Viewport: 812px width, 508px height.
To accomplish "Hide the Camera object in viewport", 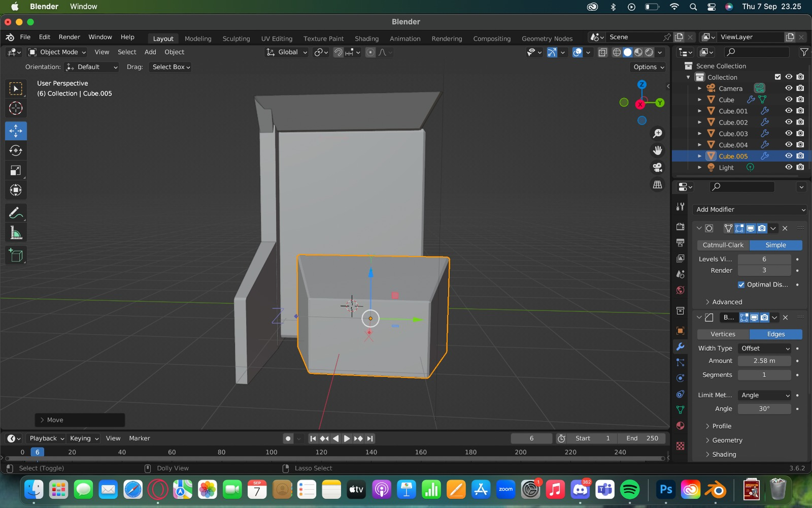I will click(789, 88).
